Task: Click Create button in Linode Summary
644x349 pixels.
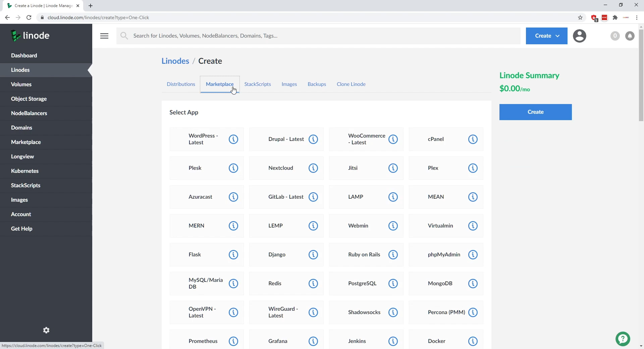Action: [x=536, y=112]
